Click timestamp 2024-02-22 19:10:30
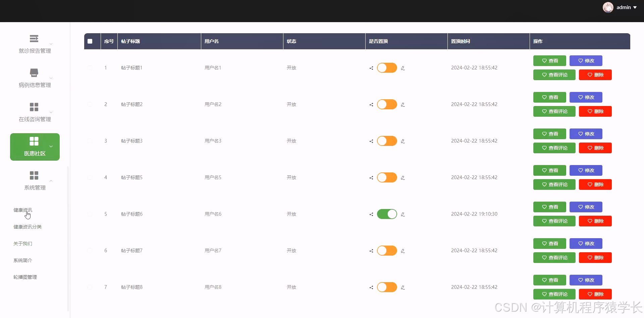The width and height of the screenshot is (644, 318). point(474,214)
